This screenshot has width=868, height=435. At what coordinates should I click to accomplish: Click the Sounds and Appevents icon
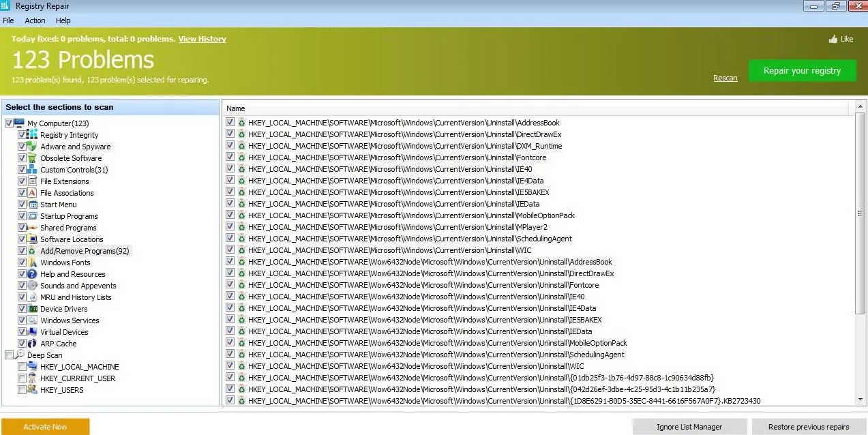pyautogui.click(x=31, y=285)
